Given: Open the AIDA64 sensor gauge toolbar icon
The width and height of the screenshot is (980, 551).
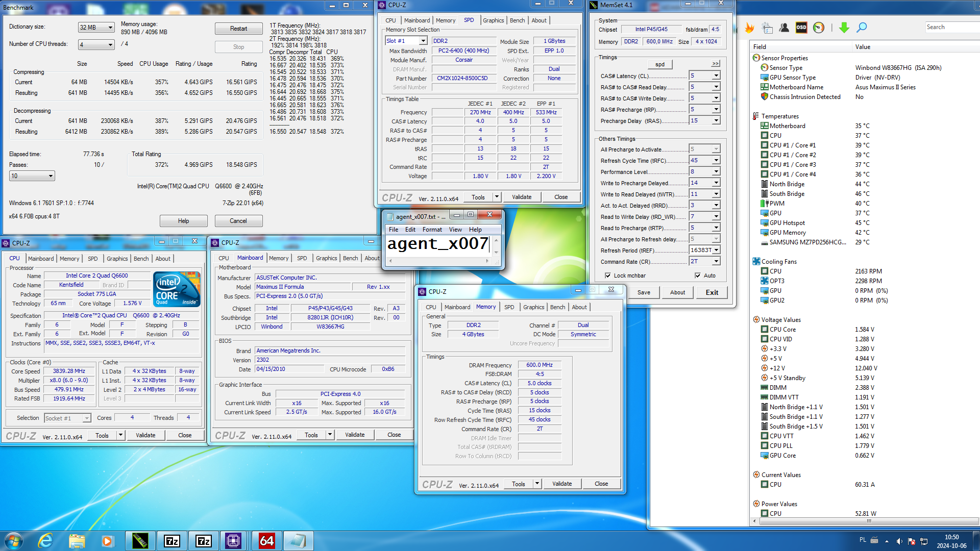Looking at the screenshot, I should [819, 28].
